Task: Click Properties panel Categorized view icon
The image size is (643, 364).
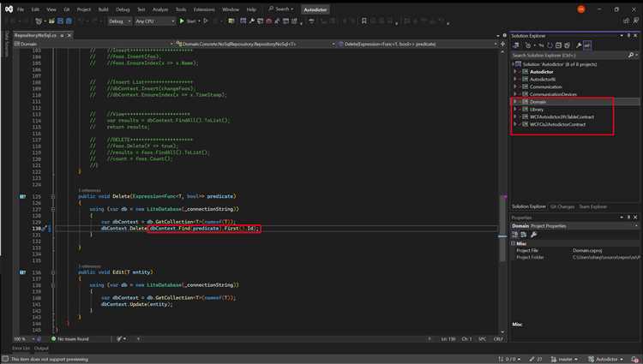Action: point(515,235)
